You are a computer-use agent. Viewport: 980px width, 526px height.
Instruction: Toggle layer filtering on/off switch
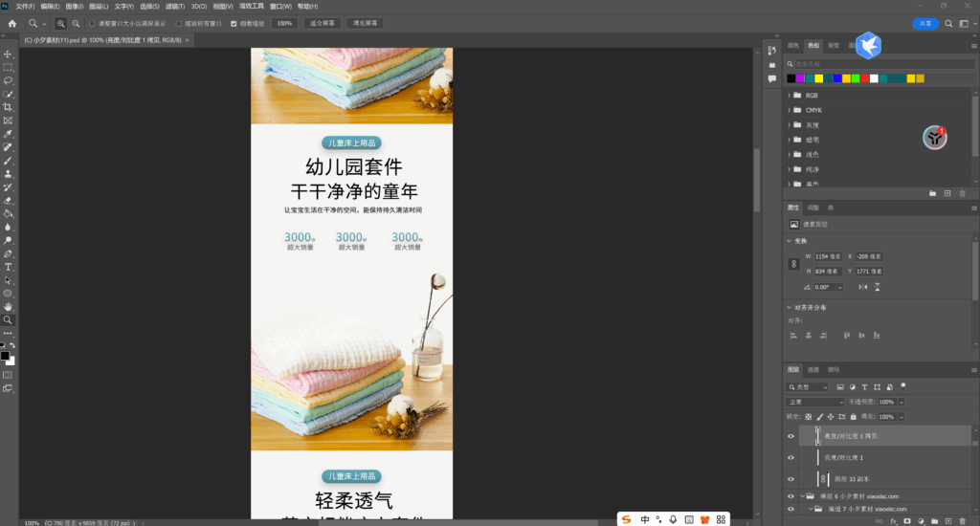pos(903,386)
